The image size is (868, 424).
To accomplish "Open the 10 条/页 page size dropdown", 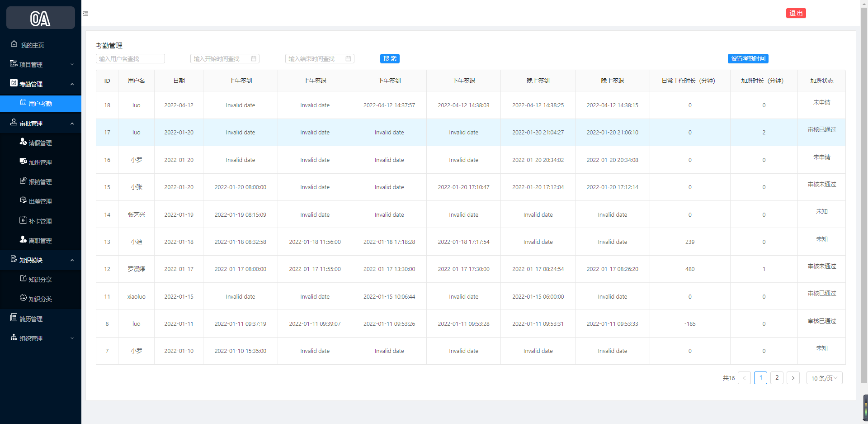I will [824, 378].
